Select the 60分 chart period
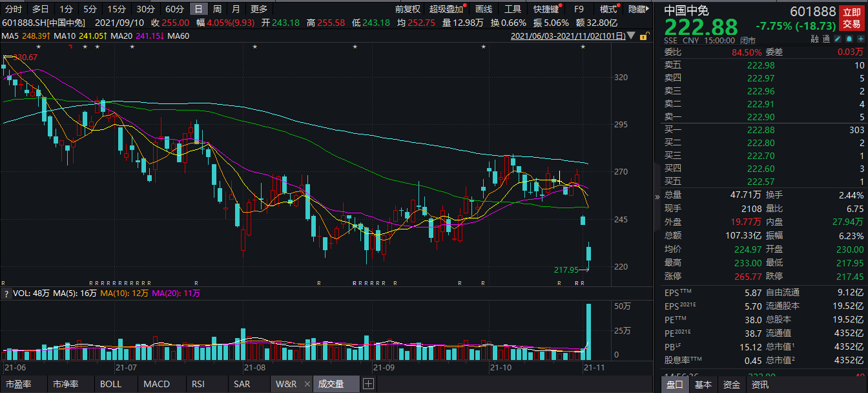Screen dimensions: 868x393 (x=174, y=9)
